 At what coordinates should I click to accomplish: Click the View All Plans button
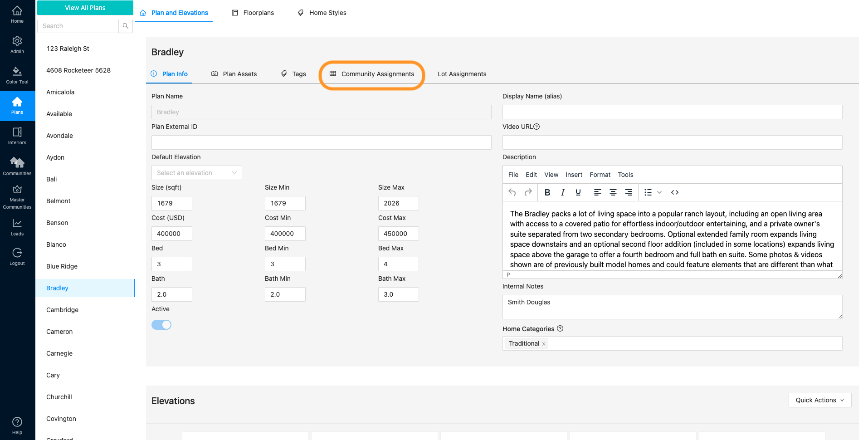pyautogui.click(x=85, y=8)
